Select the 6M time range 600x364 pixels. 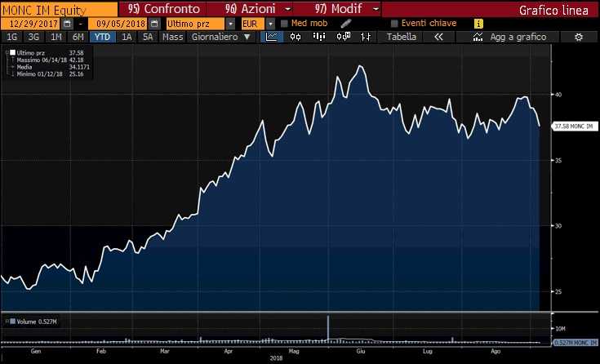click(x=78, y=37)
